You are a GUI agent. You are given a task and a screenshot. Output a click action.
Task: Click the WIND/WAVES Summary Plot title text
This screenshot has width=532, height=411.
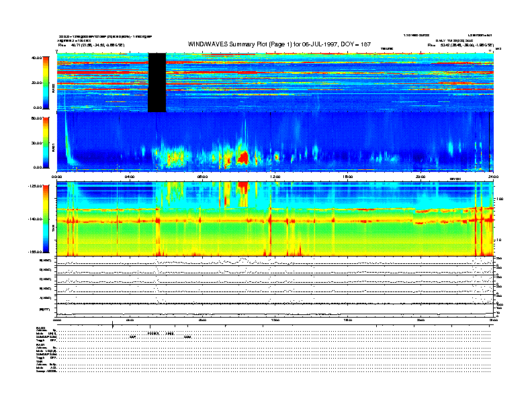(279, 44)
